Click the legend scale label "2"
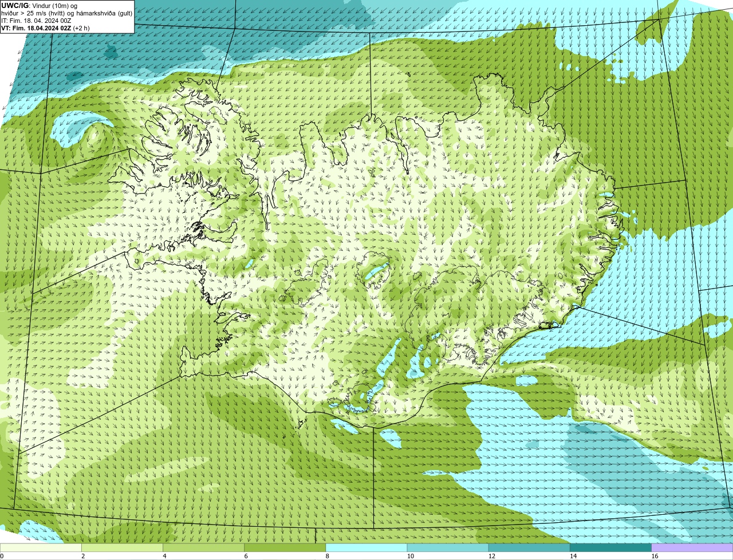 83,556
